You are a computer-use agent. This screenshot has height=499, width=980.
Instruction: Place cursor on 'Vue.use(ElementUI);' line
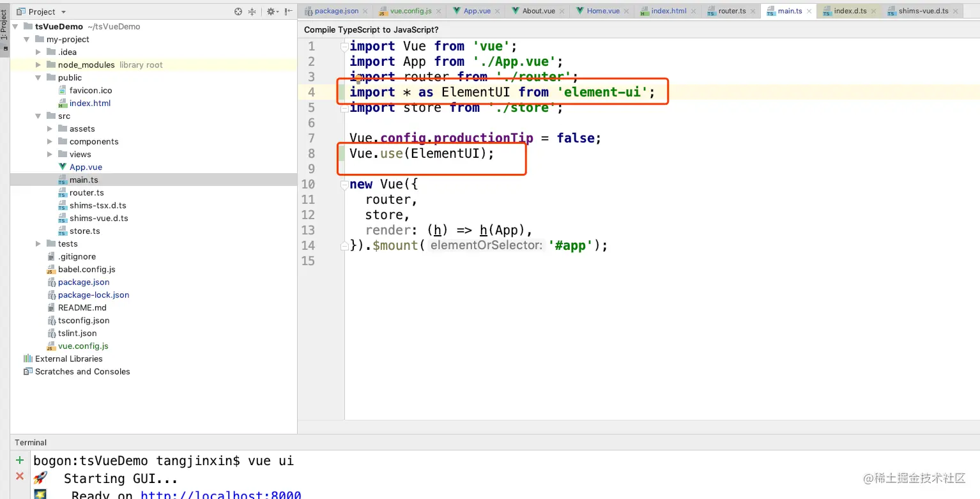422,153
